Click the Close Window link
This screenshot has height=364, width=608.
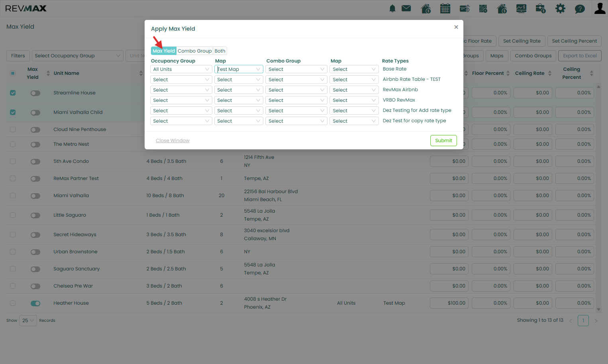point(173,141)
